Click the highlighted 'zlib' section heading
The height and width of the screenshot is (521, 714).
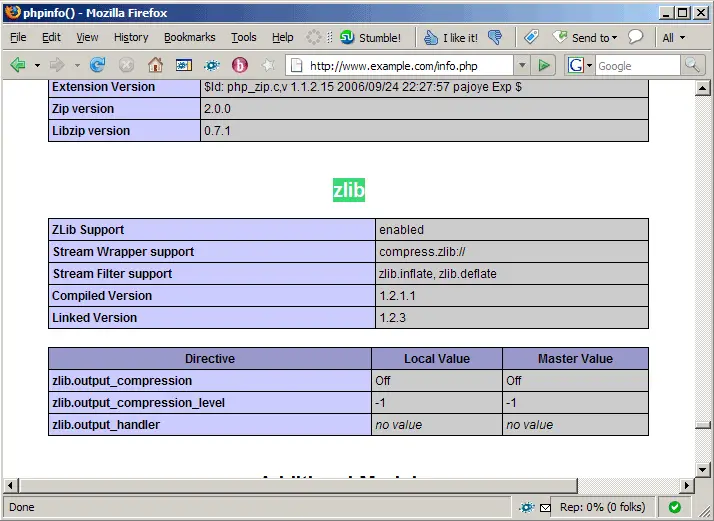click(x=349, y=190)
